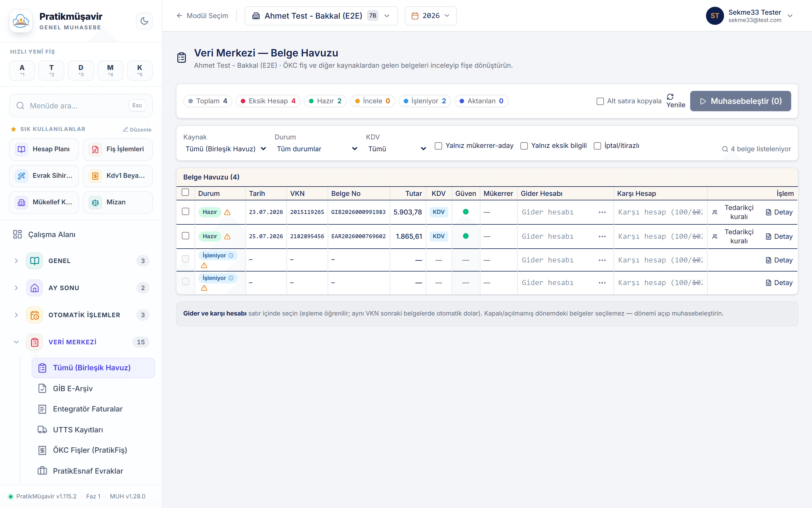Select row with Belge No GIB2026000991983
Screen dimensions: 812x508
185,211
